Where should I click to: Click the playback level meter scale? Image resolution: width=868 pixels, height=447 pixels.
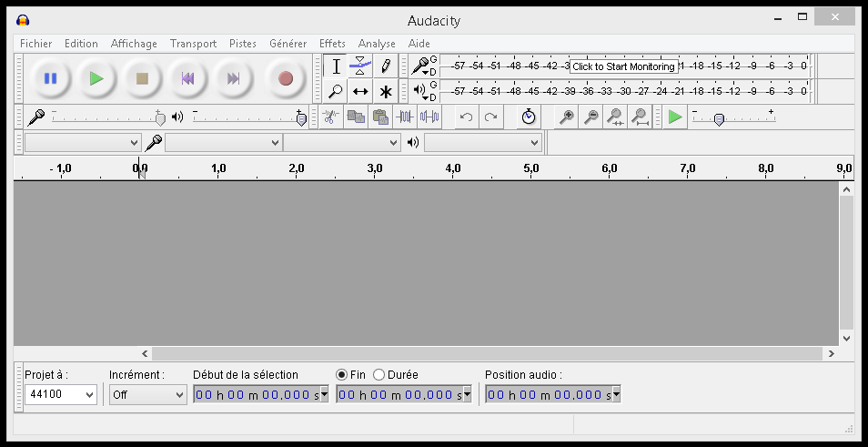click(626, 91)
